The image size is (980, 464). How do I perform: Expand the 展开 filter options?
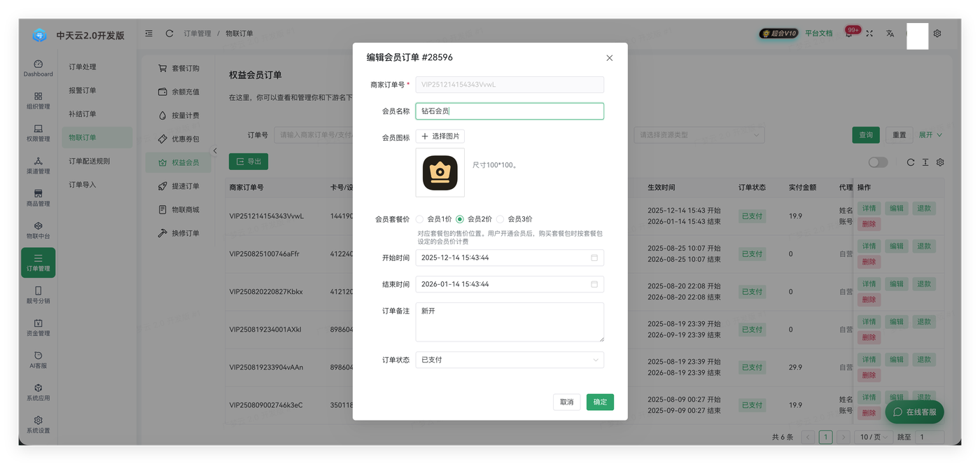[930, 135]
